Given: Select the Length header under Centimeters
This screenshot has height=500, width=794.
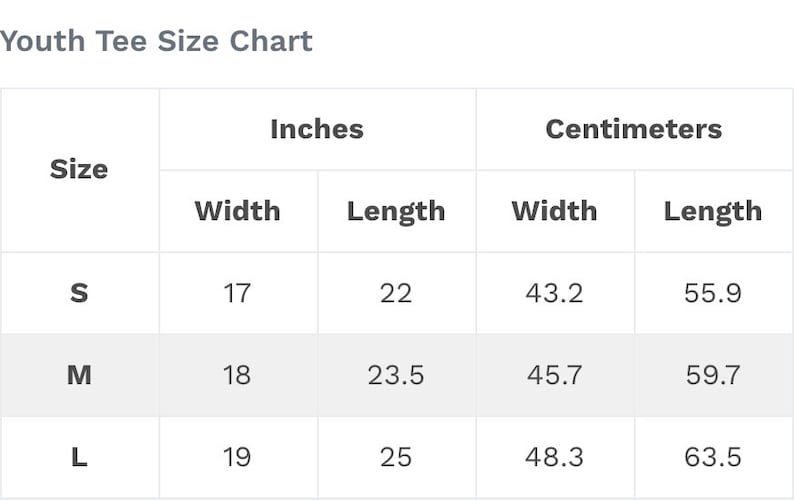Looking at the screenshot, I should [713, 212].
